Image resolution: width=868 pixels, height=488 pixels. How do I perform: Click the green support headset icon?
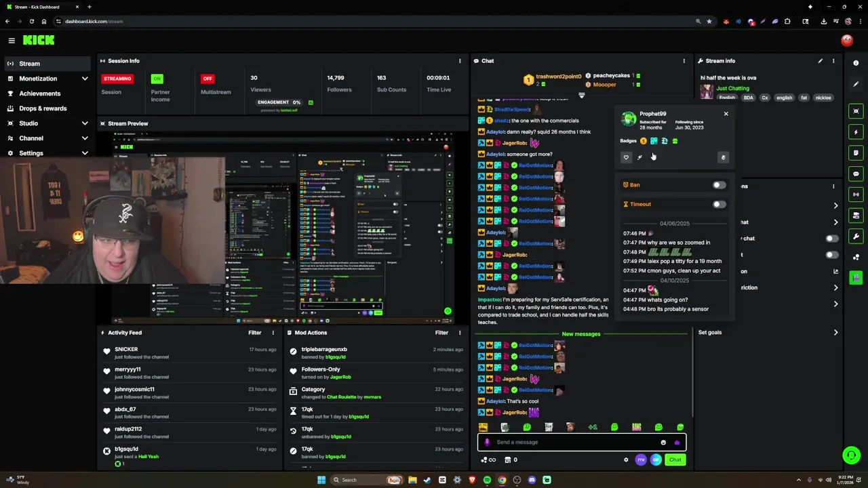click(850, 455)
